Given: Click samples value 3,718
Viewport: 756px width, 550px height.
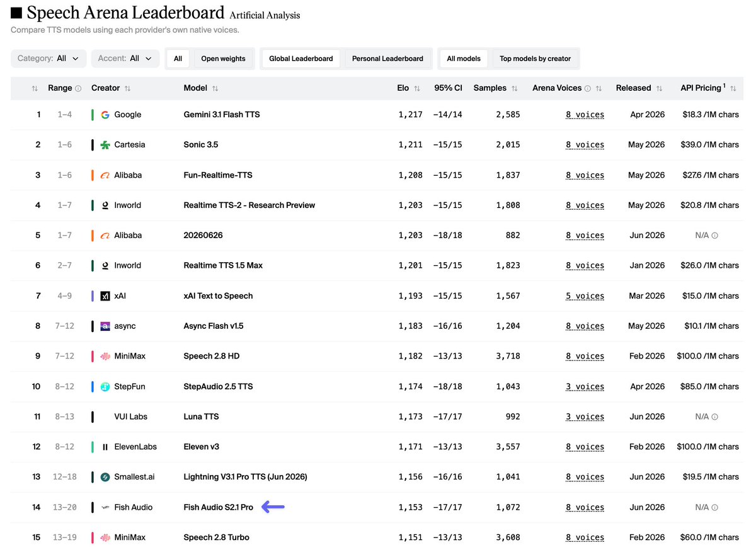Looking at the screenshot, I should point(508,357).
